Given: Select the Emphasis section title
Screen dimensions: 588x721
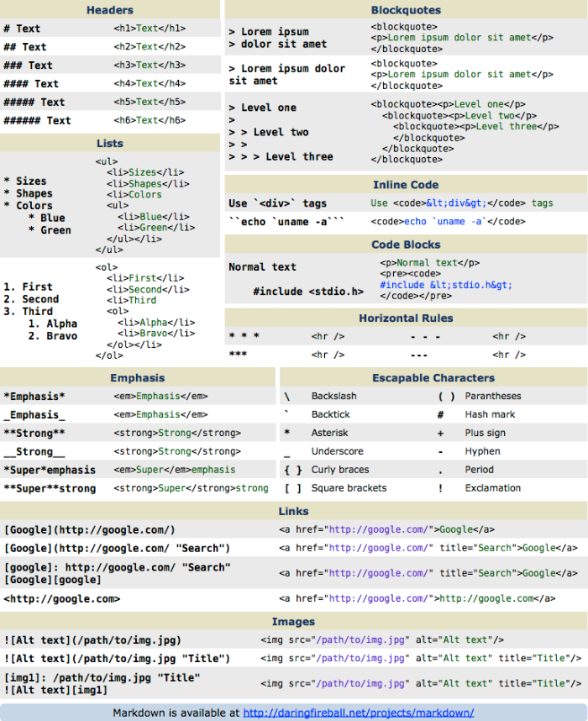Looking at the screenshot, I should tap(138, 378).
